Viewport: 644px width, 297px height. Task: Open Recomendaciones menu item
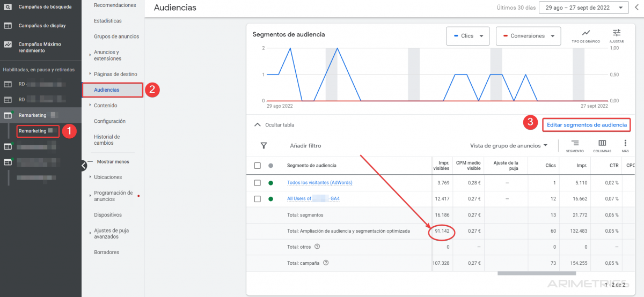click(115, 5)
